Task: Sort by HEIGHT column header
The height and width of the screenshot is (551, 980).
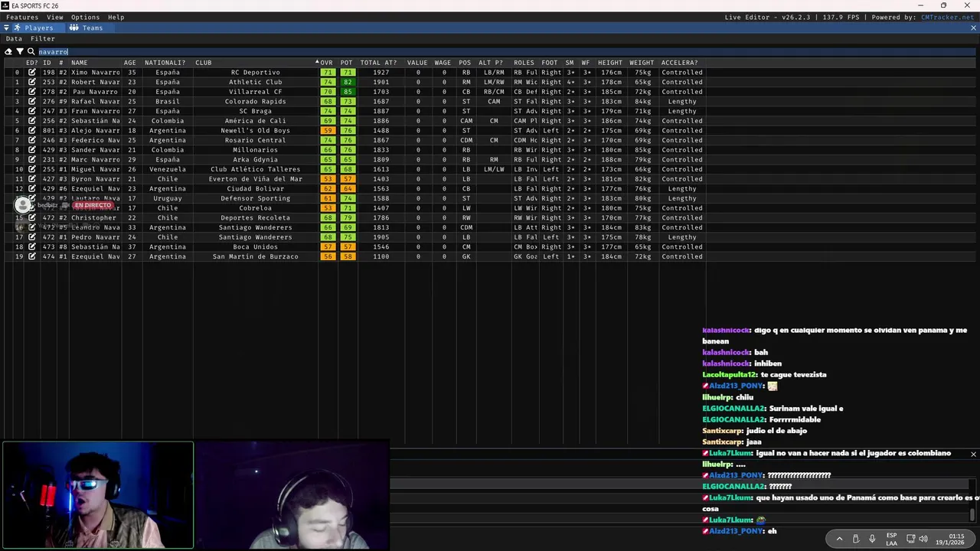Action: tap(610, 63)
